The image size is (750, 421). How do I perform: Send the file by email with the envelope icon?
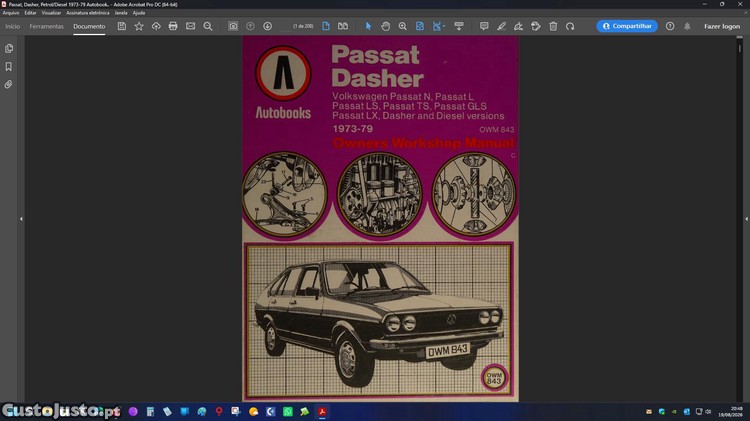coord(190,26)
